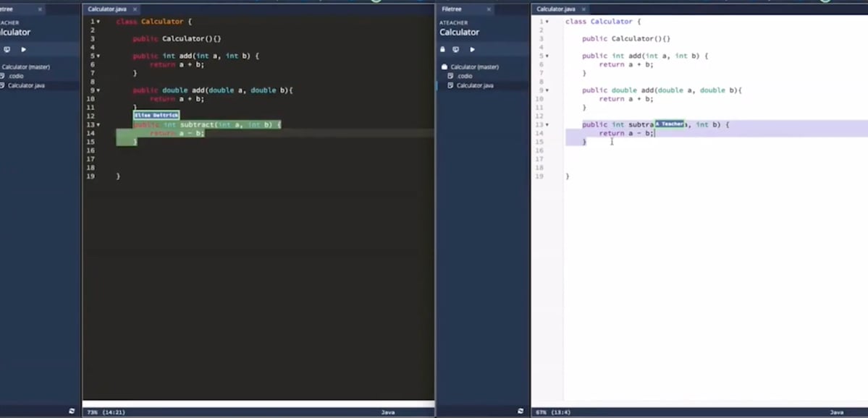Click the refresh icon in the right status bar
The width and height of the screenshot is (868, 418).
(520, 411)
